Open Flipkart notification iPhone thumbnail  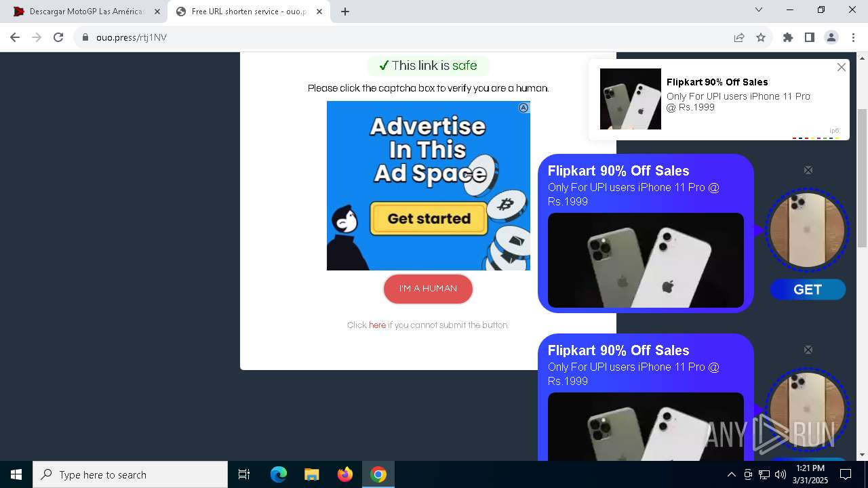(631, 99)
